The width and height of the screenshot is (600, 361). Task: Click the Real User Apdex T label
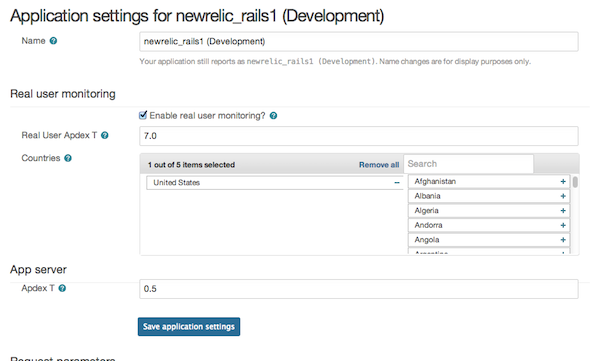point(59,135)
